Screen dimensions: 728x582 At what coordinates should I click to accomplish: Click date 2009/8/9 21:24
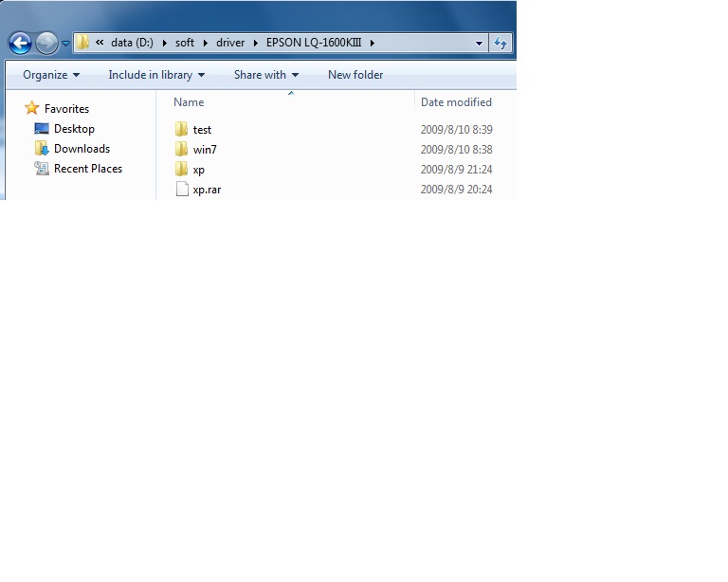[x=456, y=170]
